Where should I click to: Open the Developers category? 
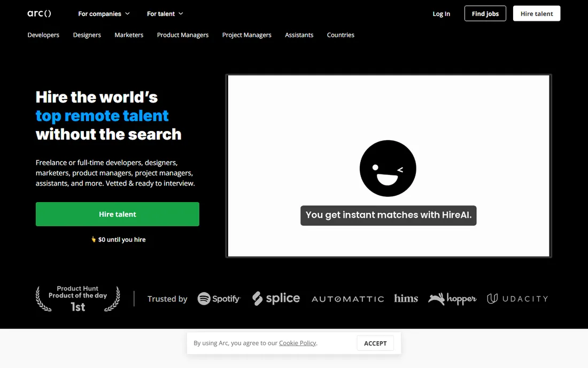[x=43, y=35]
